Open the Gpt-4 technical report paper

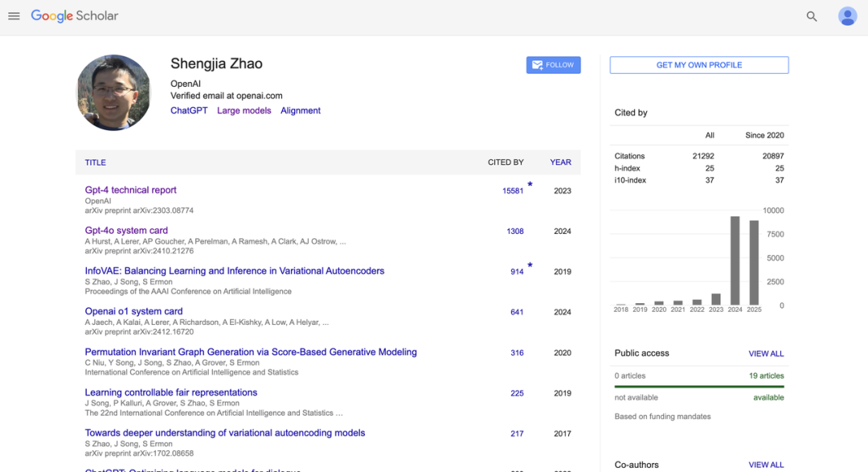click(x=131, y=191)
